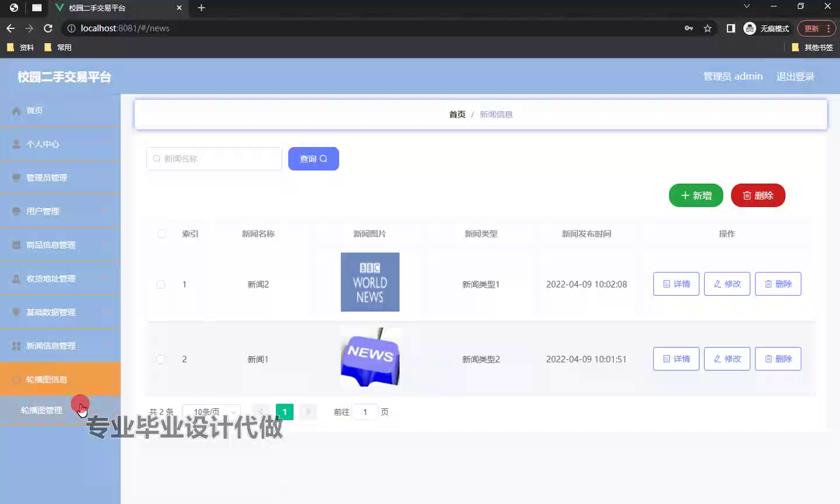Click address bar URL localhost:8081/#/news
This screenshot has width=840, height=504.
coord(125,28)
